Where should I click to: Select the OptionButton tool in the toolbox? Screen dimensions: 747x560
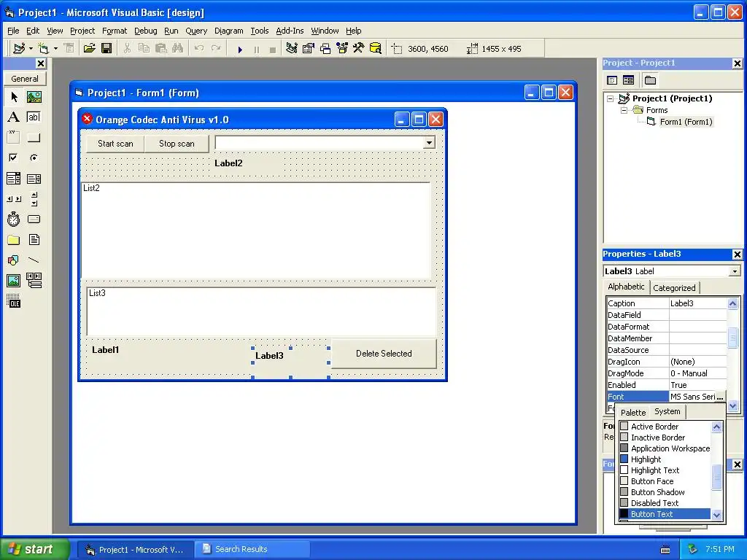[34, 157]
